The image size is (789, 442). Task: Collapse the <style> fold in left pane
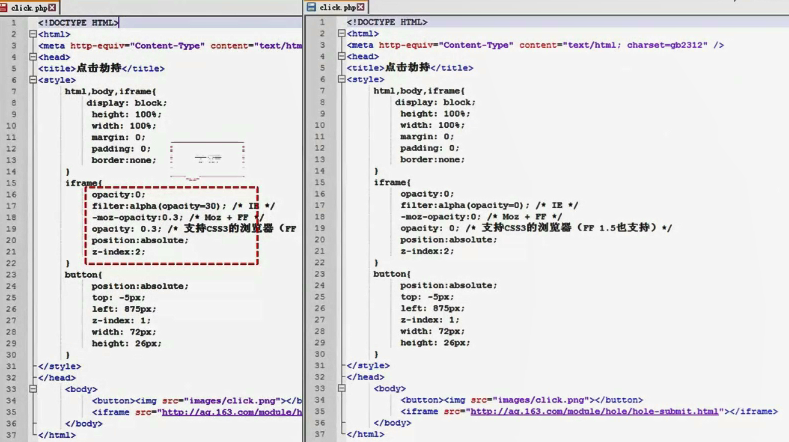[33, 80]
